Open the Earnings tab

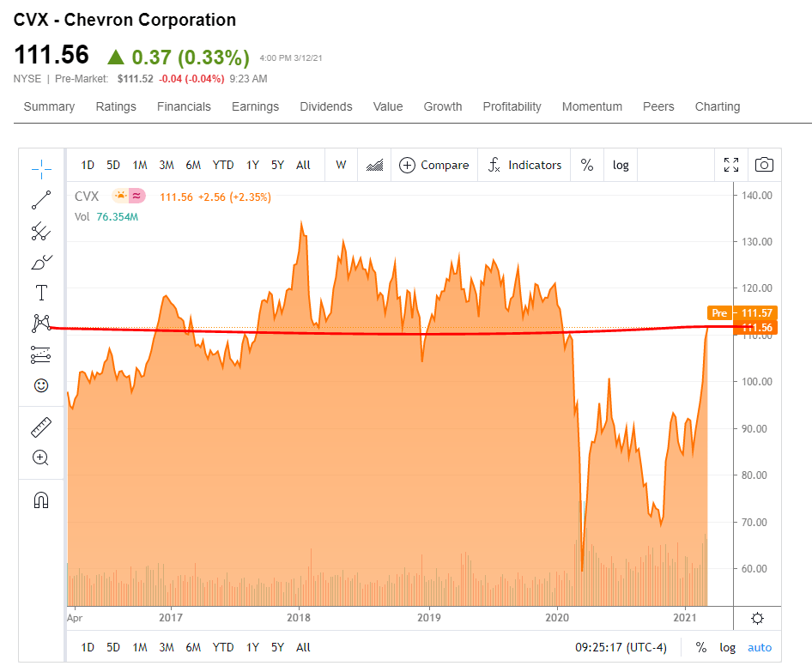pos(255,106)
